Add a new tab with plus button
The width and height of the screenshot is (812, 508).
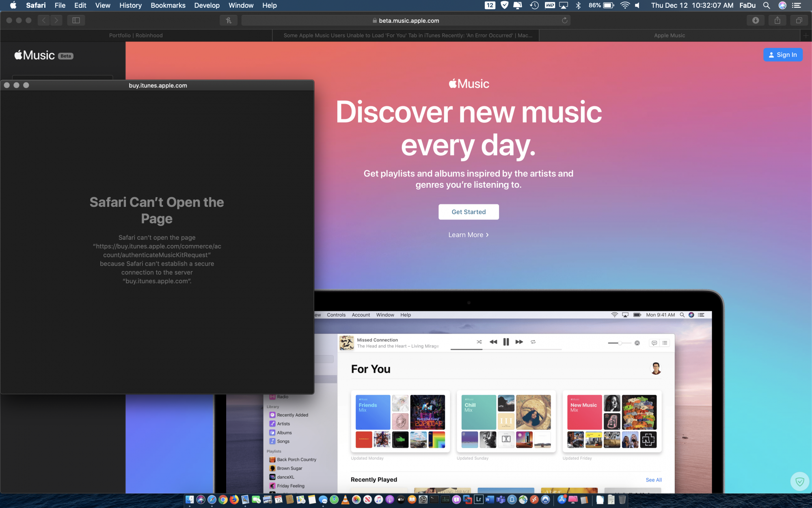(x=806, y=35)
